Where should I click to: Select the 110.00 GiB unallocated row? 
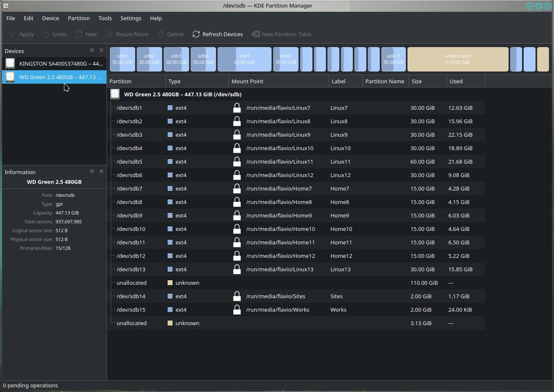131,283
